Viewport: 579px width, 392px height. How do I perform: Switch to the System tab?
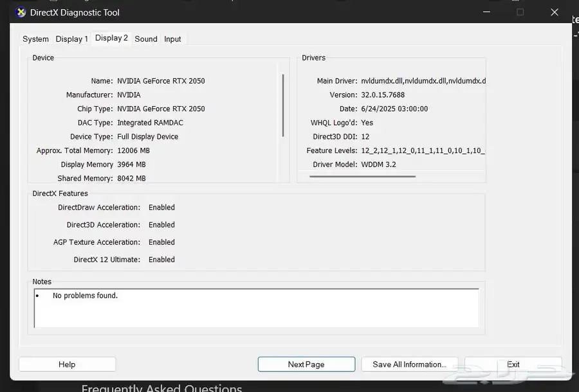[x=35, y=39]
